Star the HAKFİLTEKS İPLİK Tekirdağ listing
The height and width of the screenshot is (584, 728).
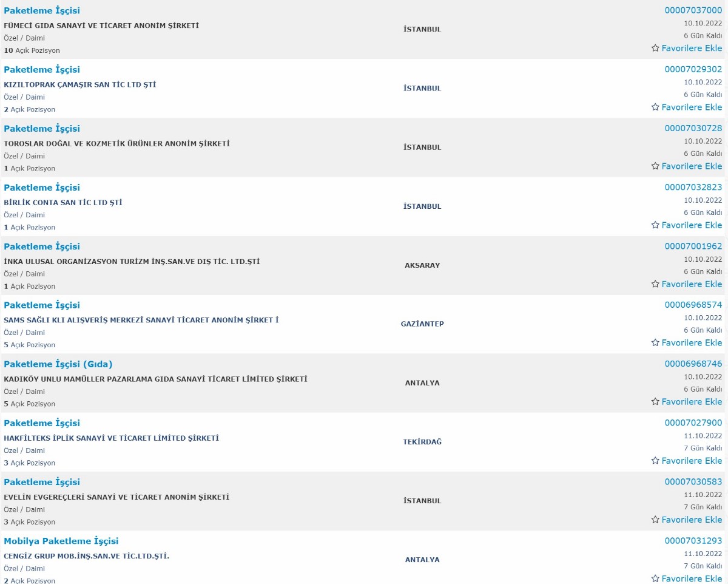click(x=655, y=460)
